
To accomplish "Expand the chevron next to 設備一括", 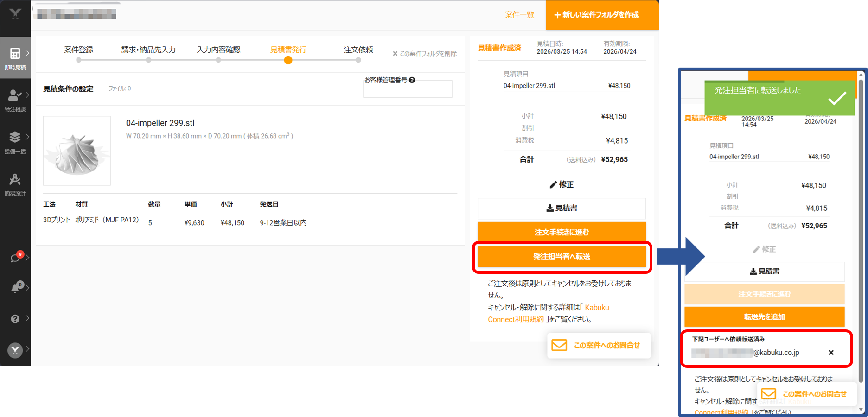I will pos(27,137).
